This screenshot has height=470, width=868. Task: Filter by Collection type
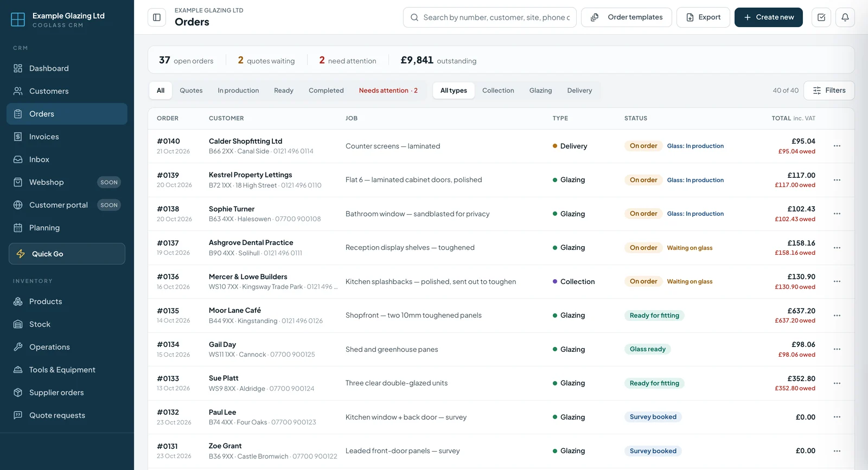coord(498,91)
